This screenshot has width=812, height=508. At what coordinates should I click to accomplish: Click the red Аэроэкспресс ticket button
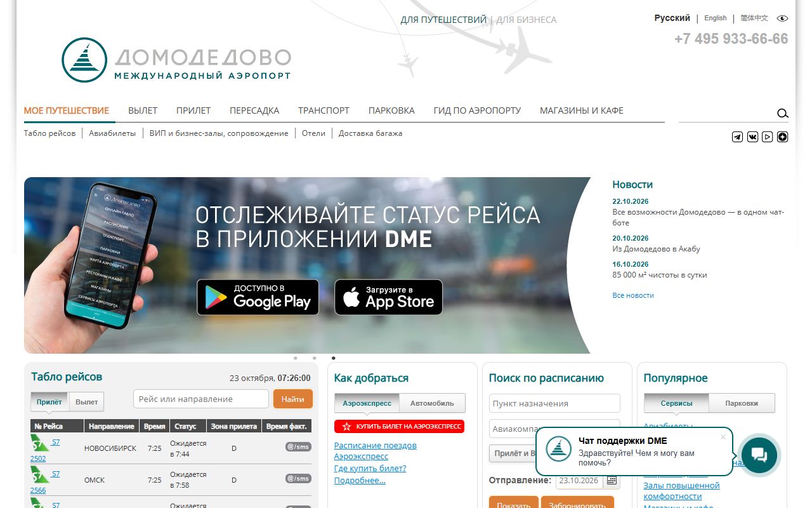coord(399,427)
